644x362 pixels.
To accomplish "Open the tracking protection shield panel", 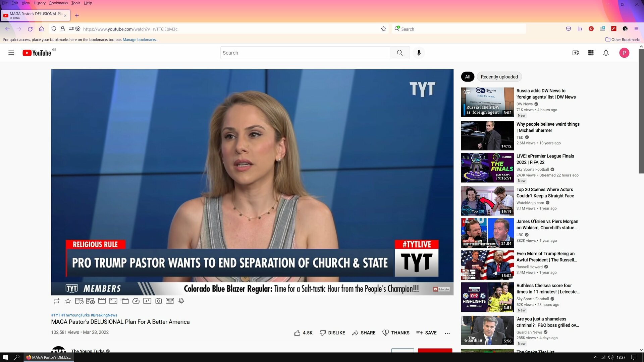I will pyautogui.click(x=54, y=29).
